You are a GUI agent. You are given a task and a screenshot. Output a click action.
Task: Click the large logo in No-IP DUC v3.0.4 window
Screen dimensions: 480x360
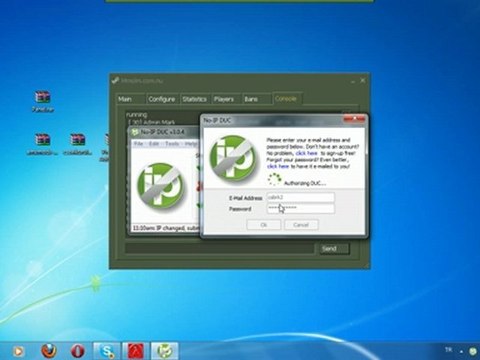pos(161,186)
